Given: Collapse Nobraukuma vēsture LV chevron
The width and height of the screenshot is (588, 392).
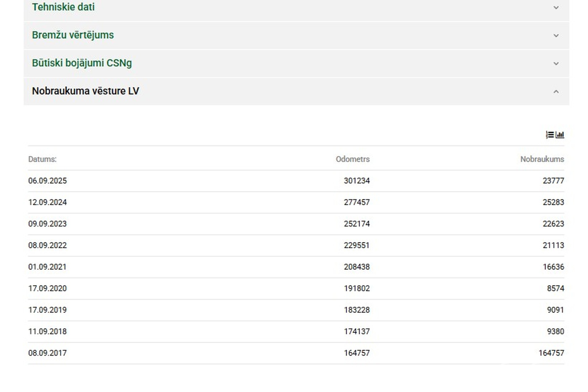Looking at the screenshot, I should coord(556,92).
